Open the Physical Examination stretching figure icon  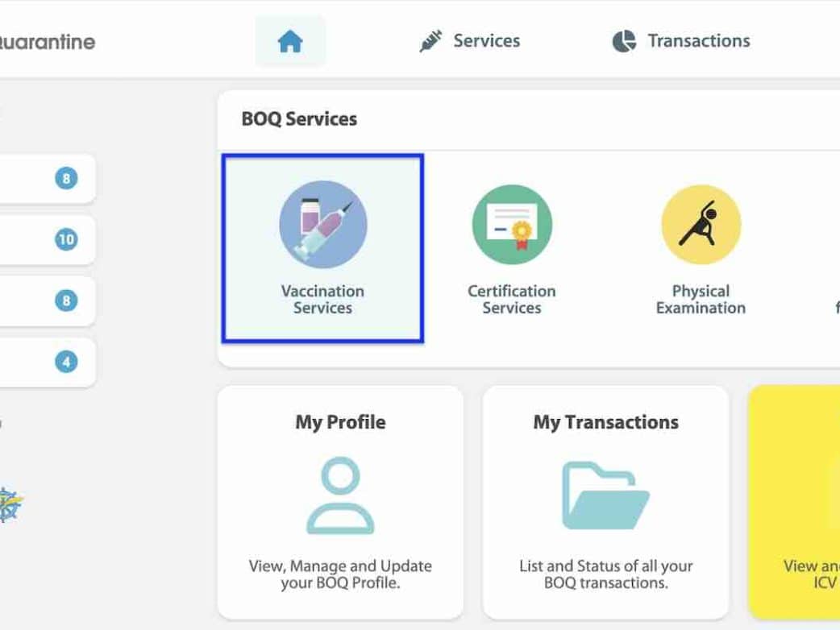(x=701, y=224)
